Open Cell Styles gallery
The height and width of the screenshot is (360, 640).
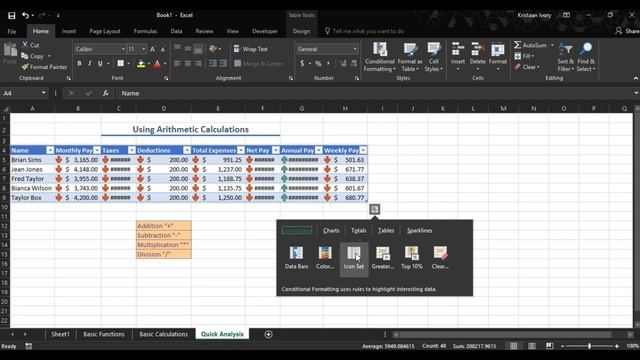(433, 57)
